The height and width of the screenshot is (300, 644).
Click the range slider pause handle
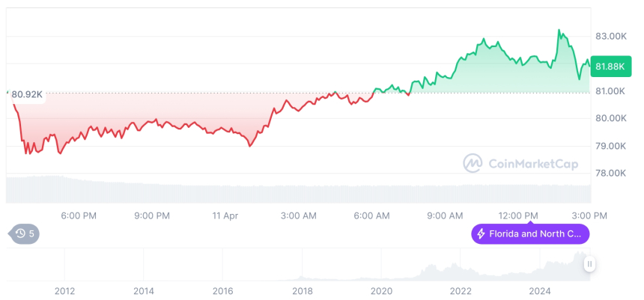pyautogui.click(x=590, y=263)
